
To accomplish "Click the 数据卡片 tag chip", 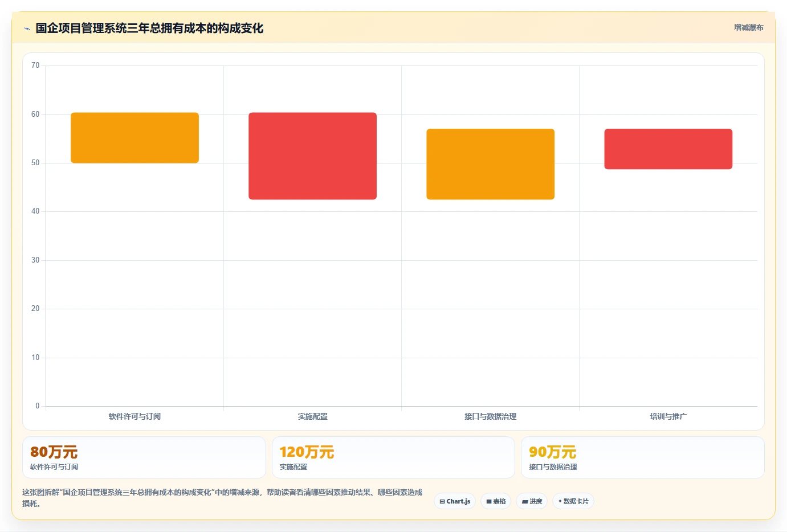I will tap(573, 501).
